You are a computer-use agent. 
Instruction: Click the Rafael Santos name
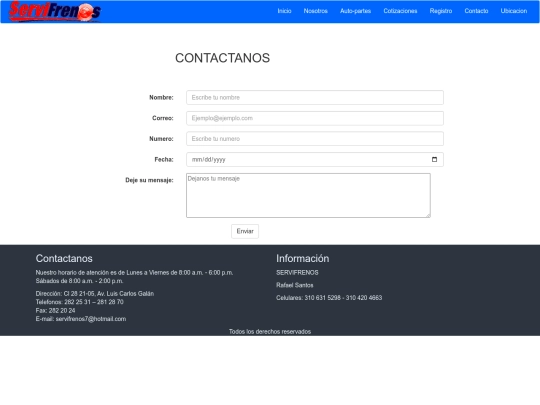(x=295, y=285)
